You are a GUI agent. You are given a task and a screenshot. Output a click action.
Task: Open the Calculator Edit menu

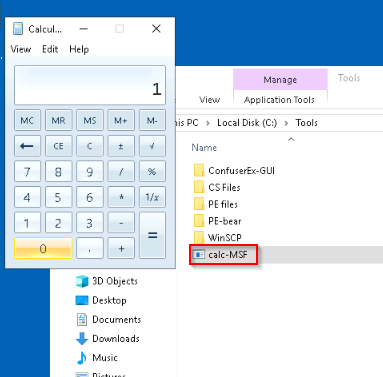(50, 49)
